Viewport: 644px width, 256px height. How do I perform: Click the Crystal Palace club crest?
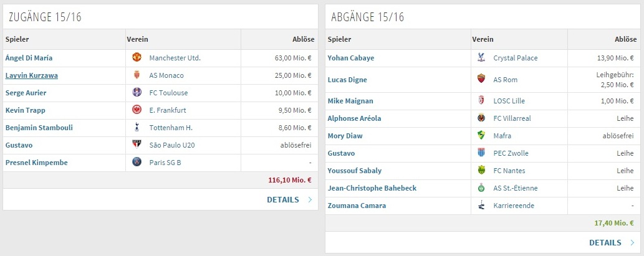click(x=481, y=58)
